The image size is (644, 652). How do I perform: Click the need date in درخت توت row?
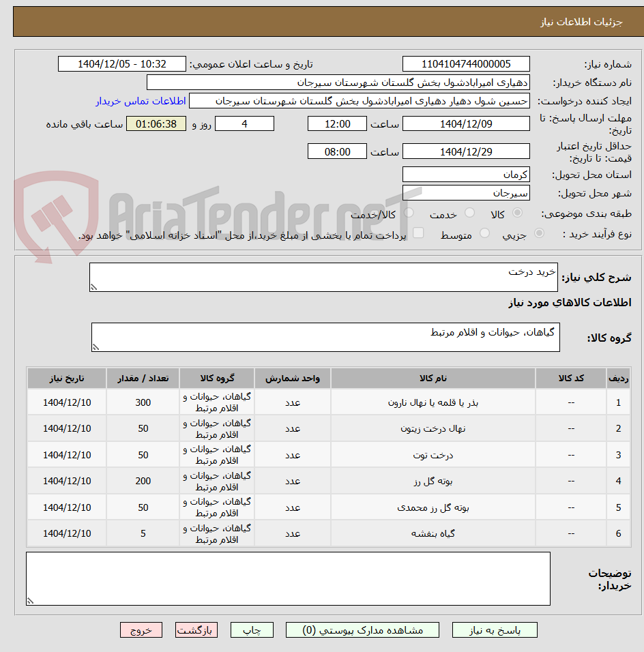point(67,455)
